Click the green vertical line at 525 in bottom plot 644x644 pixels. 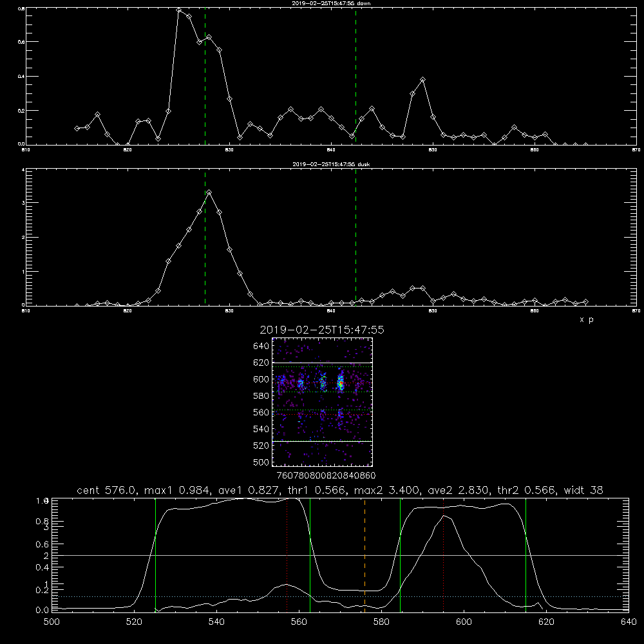coord(155,555)
